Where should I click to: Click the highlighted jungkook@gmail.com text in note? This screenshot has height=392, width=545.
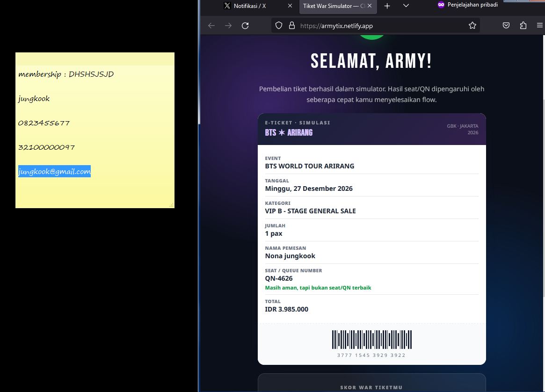tap(54, 171)
